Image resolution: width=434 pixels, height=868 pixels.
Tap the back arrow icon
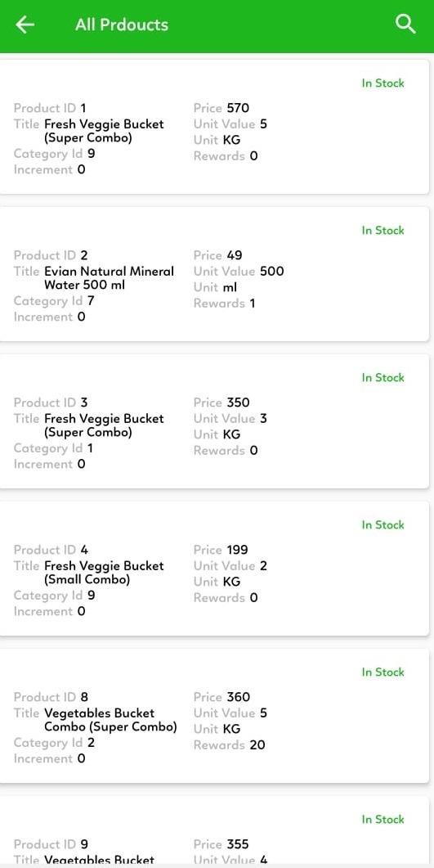25,25
